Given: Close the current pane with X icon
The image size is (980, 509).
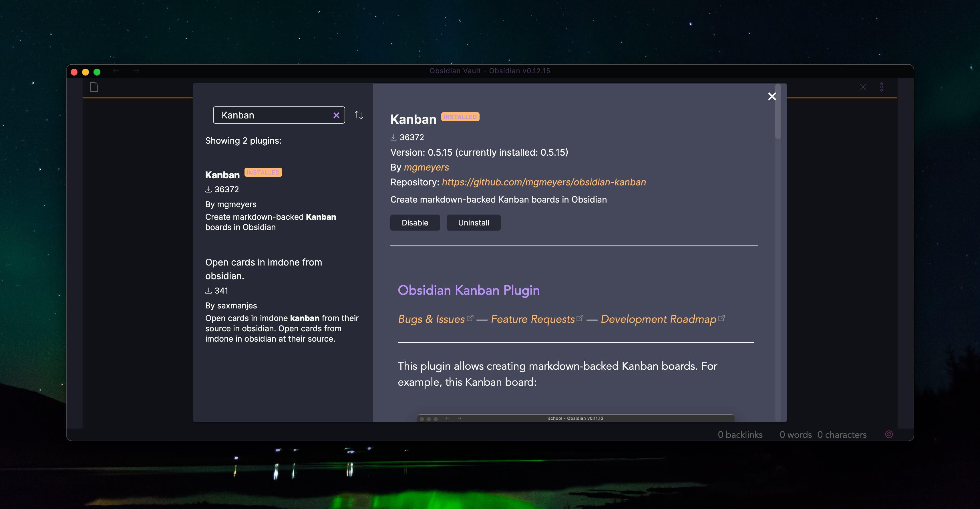Looking at the screenshot, I should pyautogui.click(x=862, y=87).
